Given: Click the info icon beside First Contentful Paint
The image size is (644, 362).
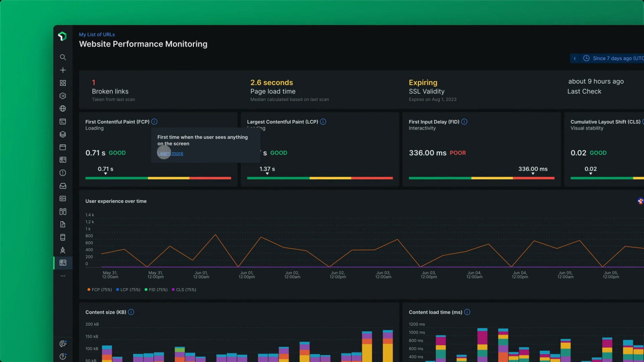Looking at the screenshot, I should click(154, 122).
